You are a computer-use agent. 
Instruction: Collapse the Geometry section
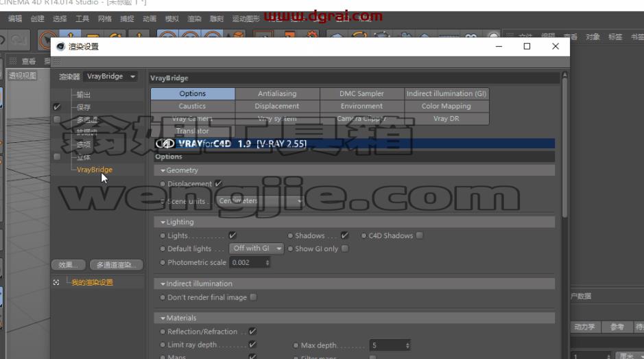pos(163,170)
